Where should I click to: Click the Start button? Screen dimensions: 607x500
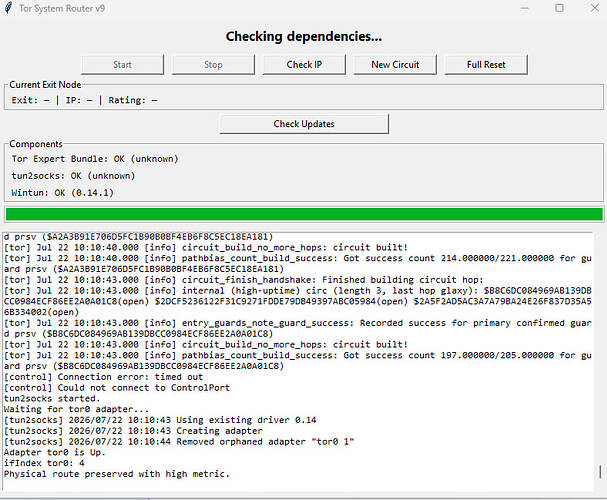point(122,65)
